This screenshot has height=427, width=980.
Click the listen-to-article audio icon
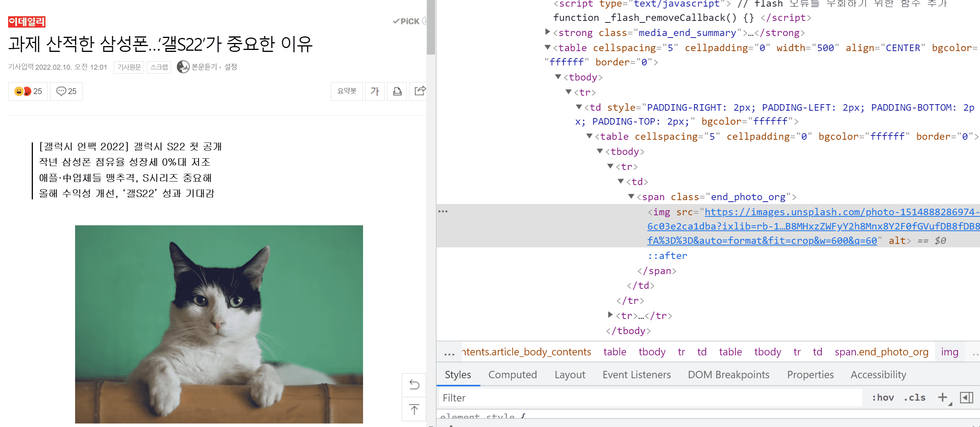[x=183, y=67]
